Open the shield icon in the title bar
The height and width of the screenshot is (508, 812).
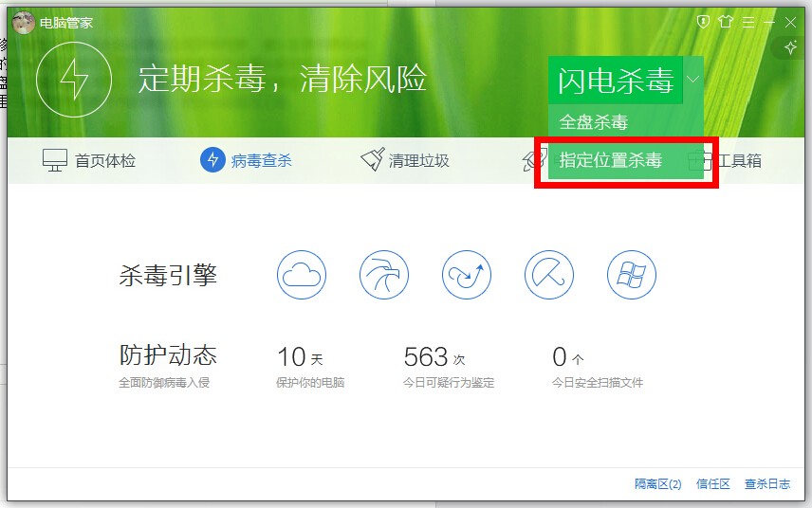pos(703,22)
